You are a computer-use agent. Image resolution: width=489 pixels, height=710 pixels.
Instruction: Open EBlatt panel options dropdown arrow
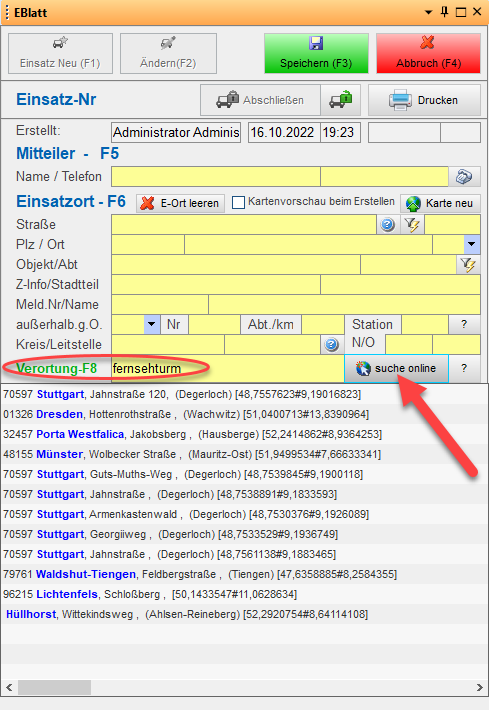tap(428, 12)
